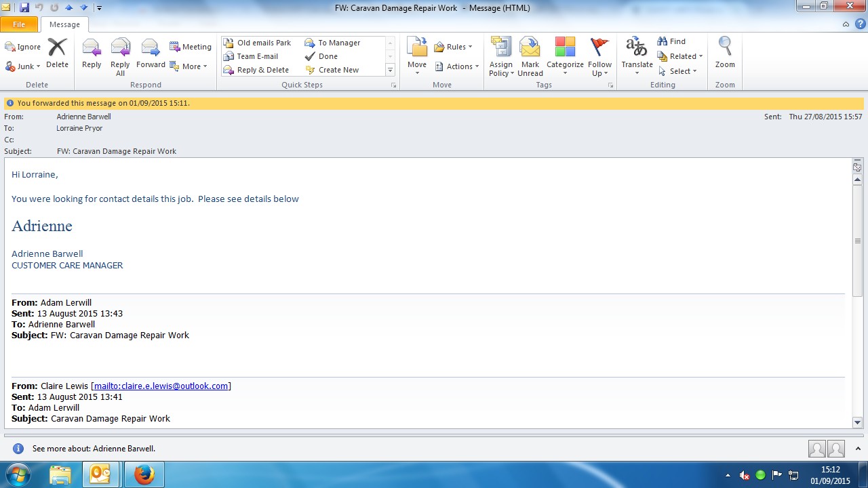This screenshot has height=488, width=868.
Task: Open the File tab
Action: pyautogui.click(x=19, y=24)
